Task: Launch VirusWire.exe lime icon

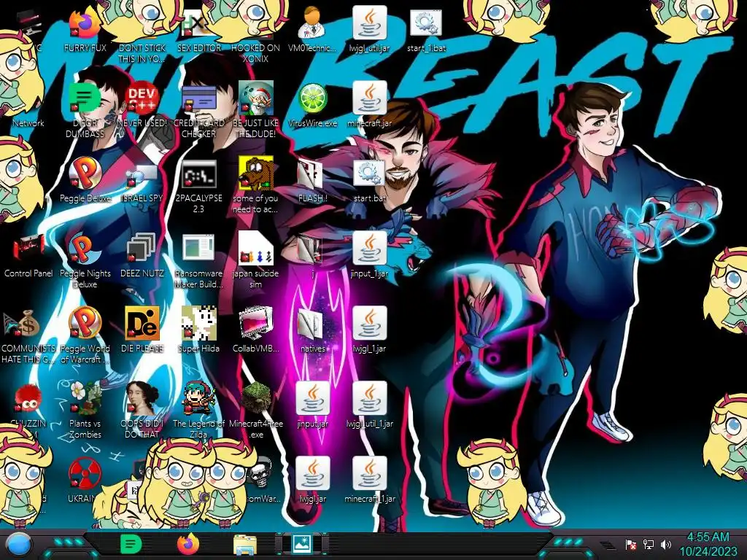Action: pos(312,98)
